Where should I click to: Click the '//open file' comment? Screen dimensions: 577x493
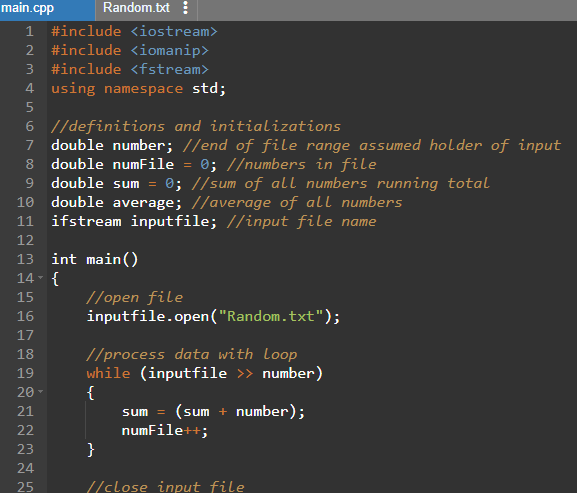(x=135, y=298)
